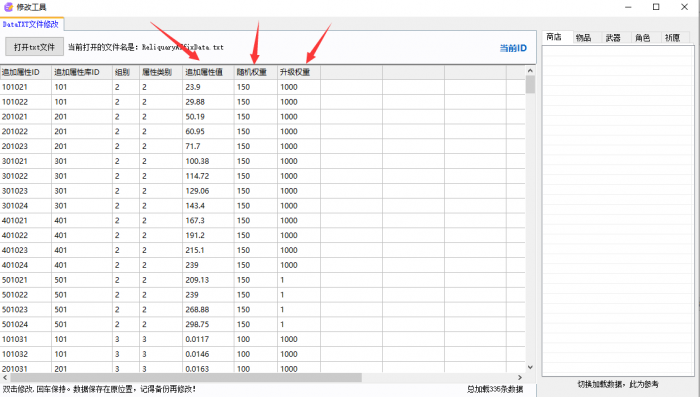Click the 切换加载数据,此为参考 label

[x=618, y=384]
